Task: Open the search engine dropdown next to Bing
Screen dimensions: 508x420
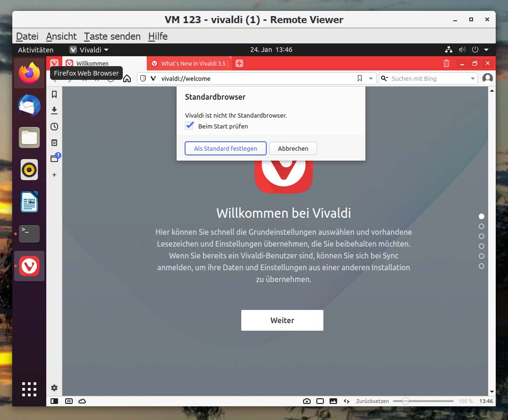Action: pyautogui.click(x=472, y=78)
